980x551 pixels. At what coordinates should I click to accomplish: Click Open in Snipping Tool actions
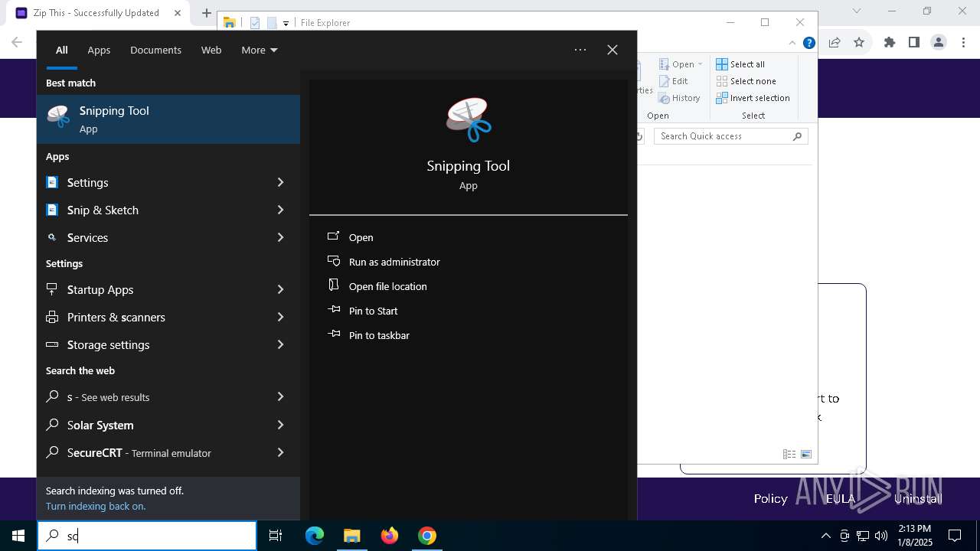pyautogui.click(x=361, y=237)
